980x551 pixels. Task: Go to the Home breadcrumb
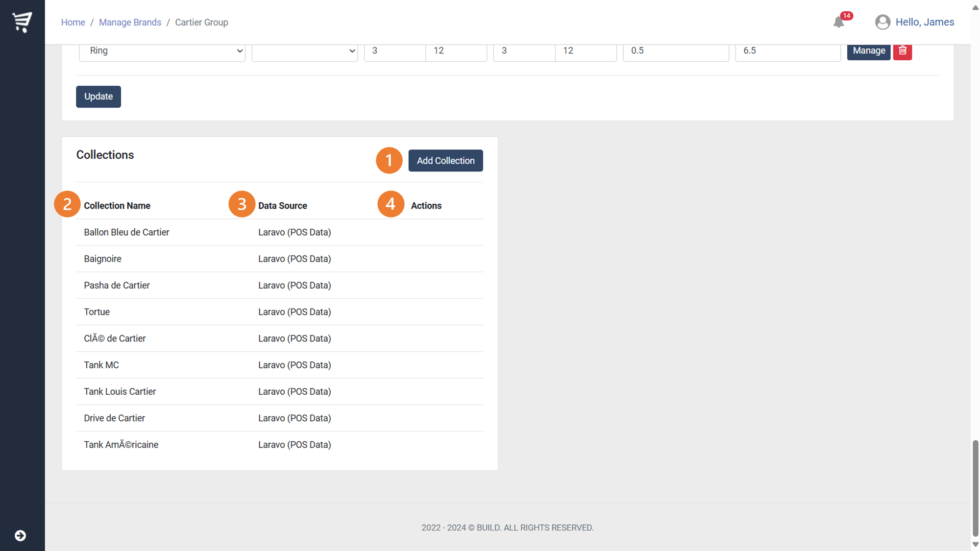[x=73, y=23]
